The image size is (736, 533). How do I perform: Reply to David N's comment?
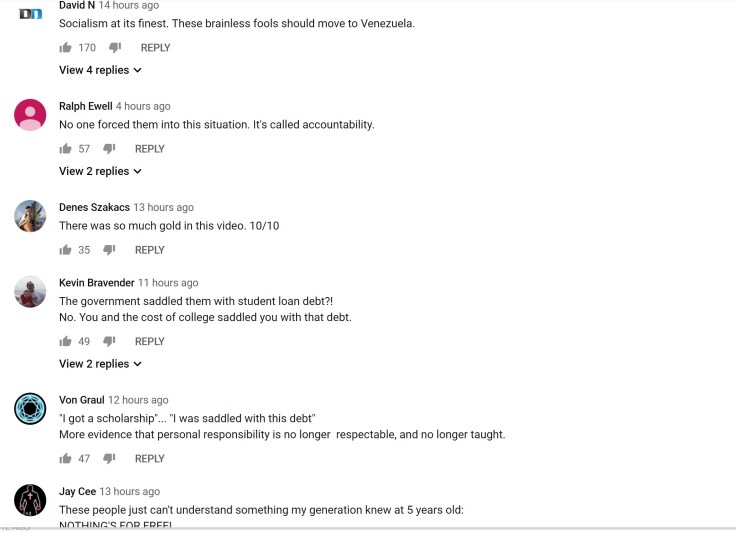point(155,48)
